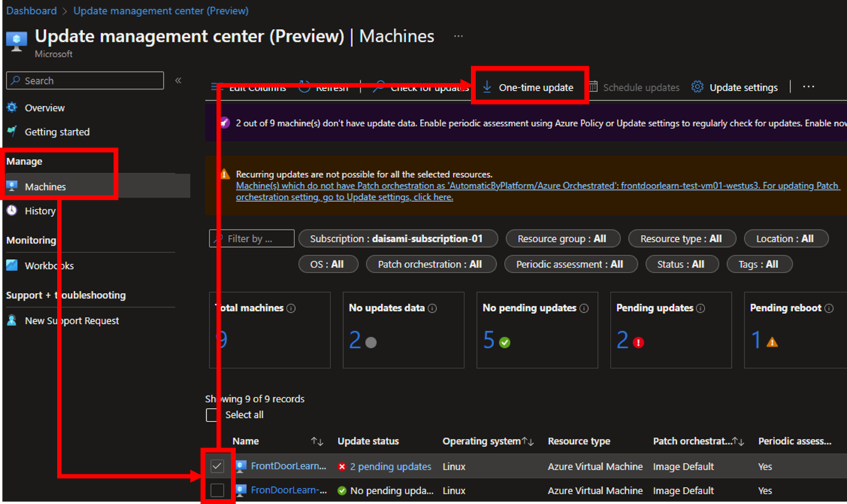Click No pending updates info icon
The width and height of the screenshot is (847, 504).
pos(584,308)
